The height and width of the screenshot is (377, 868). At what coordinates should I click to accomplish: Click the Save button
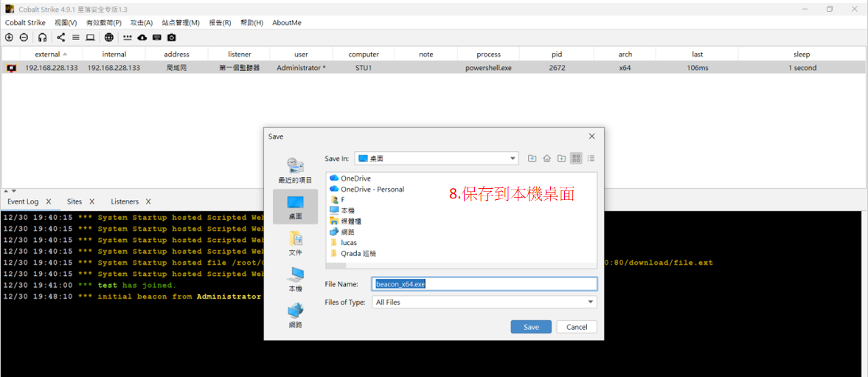coord(531,327)
